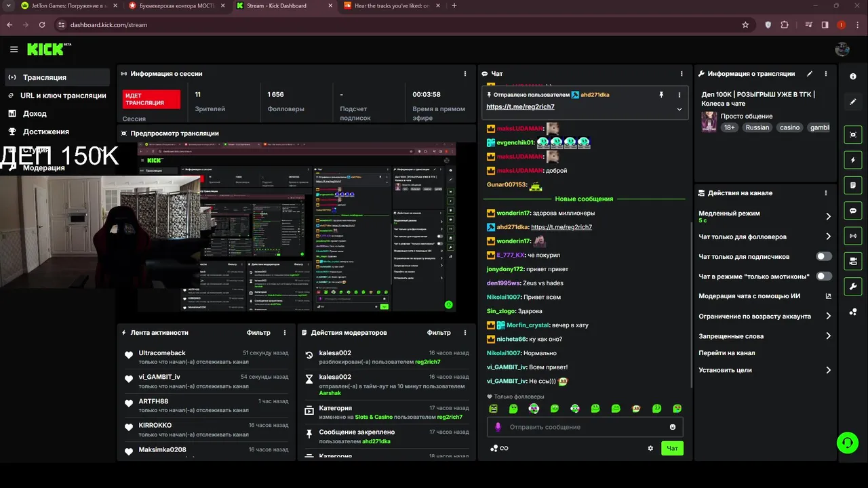The height and width of the screenshot is (488, 868).
Task: Click the 18+ tag
Action: click(x=729, y=127)
